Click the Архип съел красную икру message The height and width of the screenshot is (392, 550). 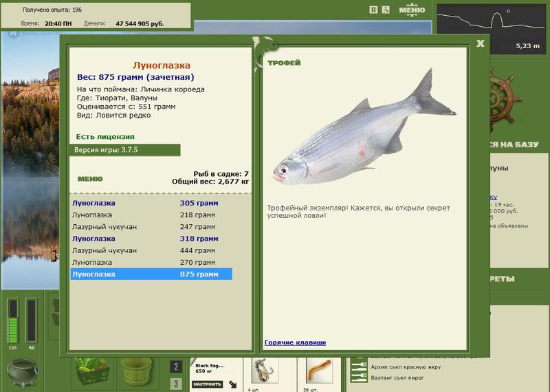click(x=406, y=367)
